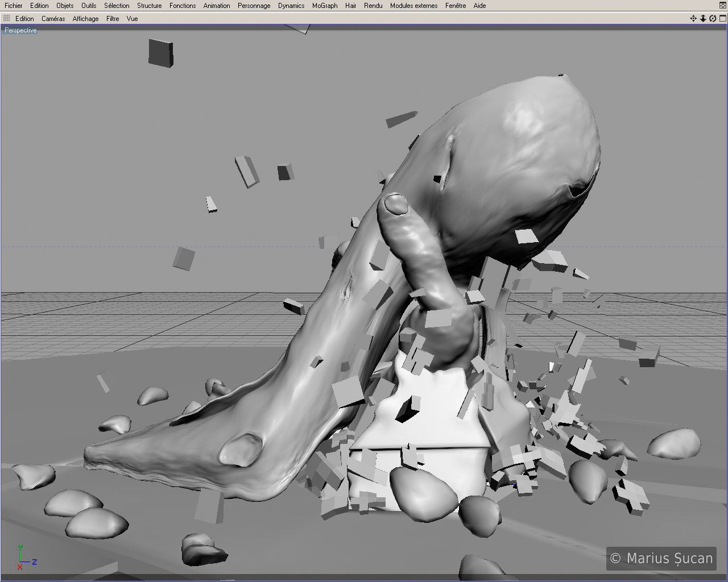Toggle the active viewport maximize icon
This screenshot has height=582, width=728.
[722, 19]
